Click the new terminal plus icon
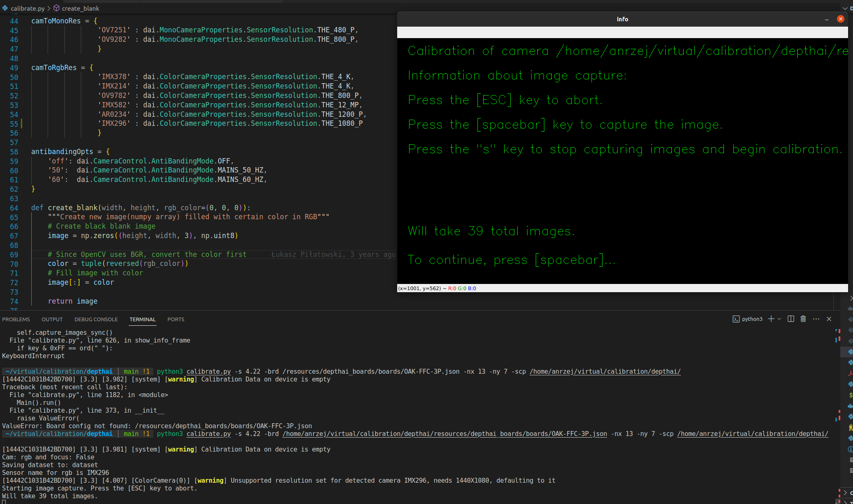The width and height of the screenshot is (853, 504). point(771,319)
